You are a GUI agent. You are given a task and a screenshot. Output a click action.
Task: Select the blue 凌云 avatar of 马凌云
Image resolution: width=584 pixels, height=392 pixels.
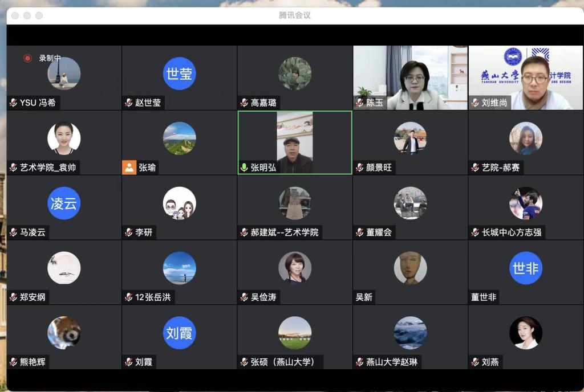[x=64, y=203]
